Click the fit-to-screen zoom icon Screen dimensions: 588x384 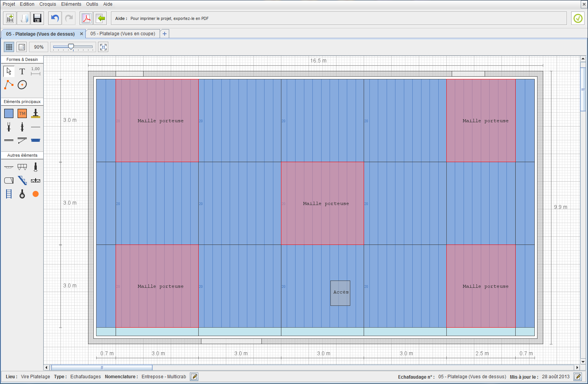pyautogui.click(x=103, y=47)
